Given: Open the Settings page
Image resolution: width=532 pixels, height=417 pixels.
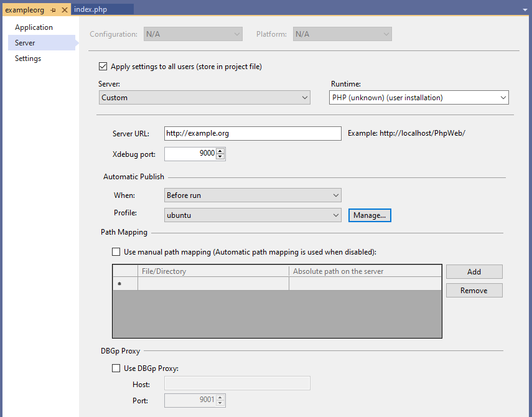Looking at the screenshot, I should [x=28, y=59].
